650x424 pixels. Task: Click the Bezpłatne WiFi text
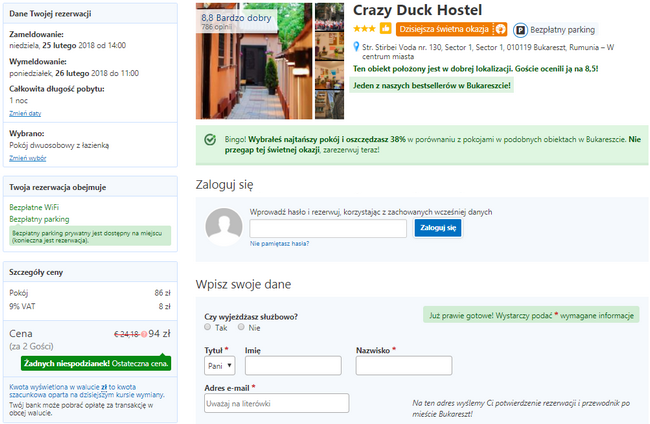tap(34, 207)
